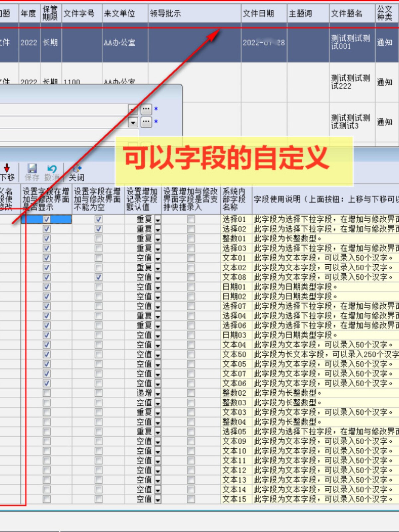Open default value dropdown for 日期03 row
The image size is (399, 532).
coord(158,335)
